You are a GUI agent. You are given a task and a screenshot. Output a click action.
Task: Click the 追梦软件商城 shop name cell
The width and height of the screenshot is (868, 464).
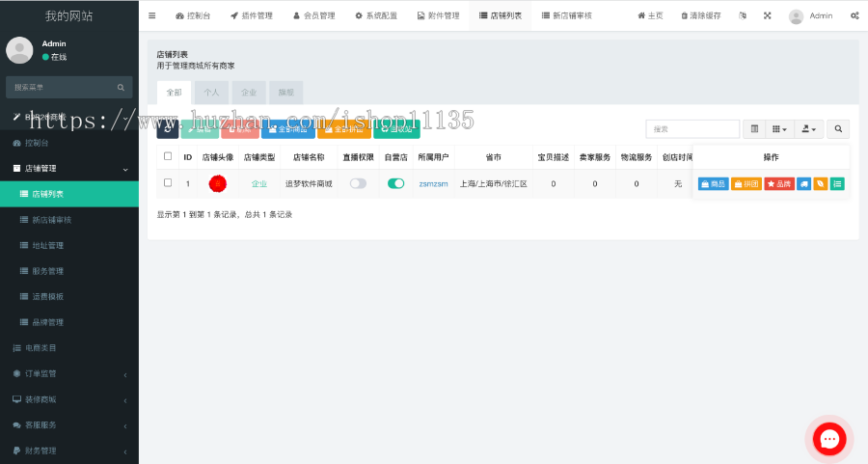(309, 184)
